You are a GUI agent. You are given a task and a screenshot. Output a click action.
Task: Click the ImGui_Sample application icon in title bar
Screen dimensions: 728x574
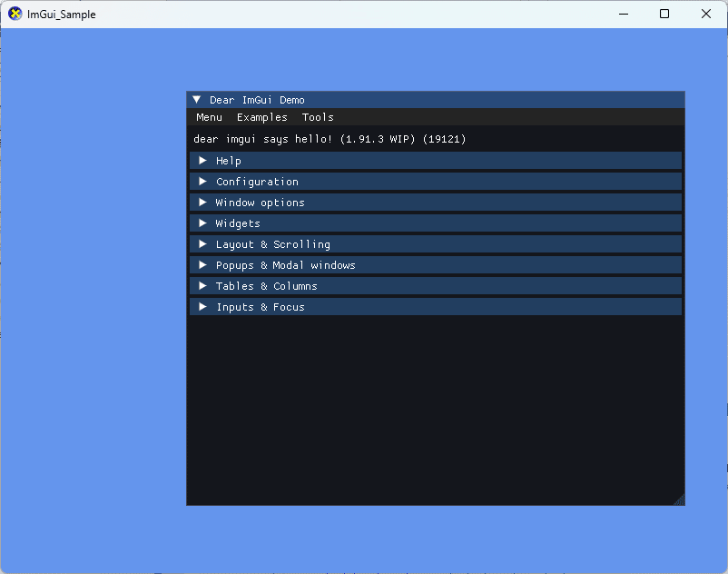pos(13,14)
